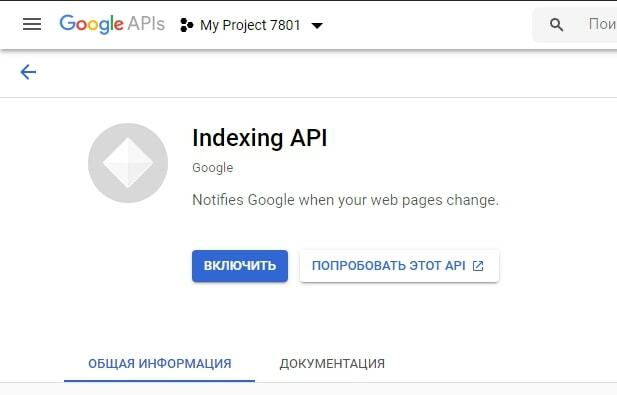Expand the My Project 7801 dropdown arrow

coord(317,26)
